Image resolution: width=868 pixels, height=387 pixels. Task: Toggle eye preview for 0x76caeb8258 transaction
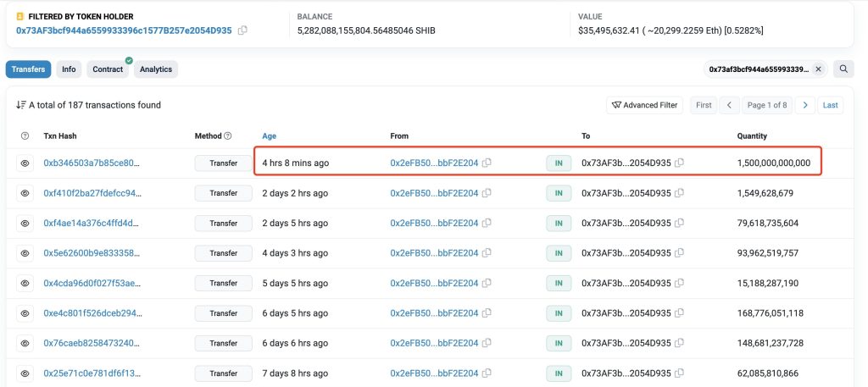25,343
